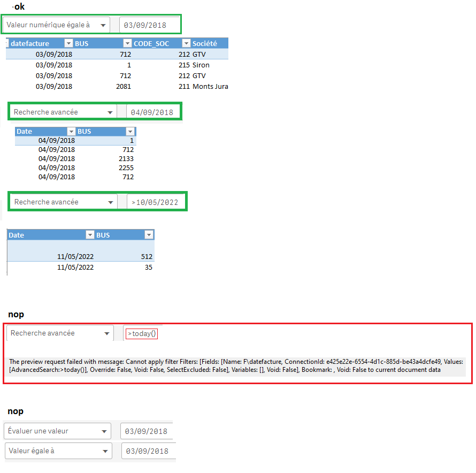Select the cell 'Siron'

point(201,65)
